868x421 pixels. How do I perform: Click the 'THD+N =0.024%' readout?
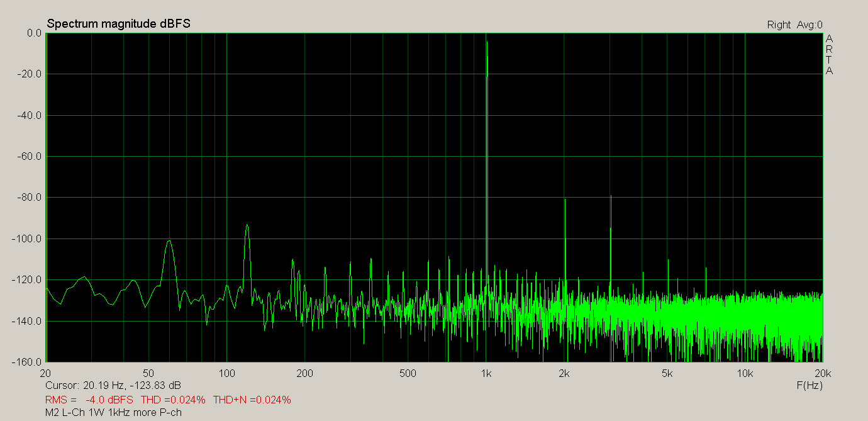tap(252, 400)
